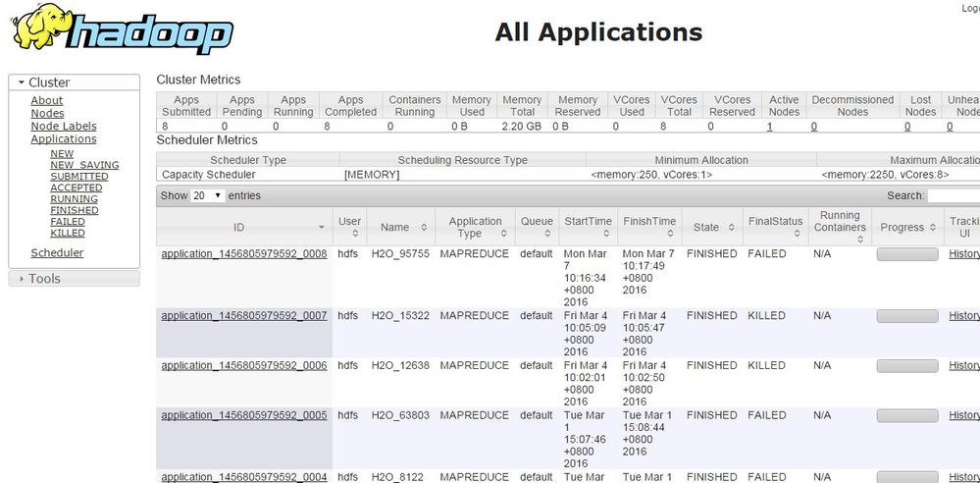Sort table by FinalStatus column
980x483 pixels.
tap(775, 227)
